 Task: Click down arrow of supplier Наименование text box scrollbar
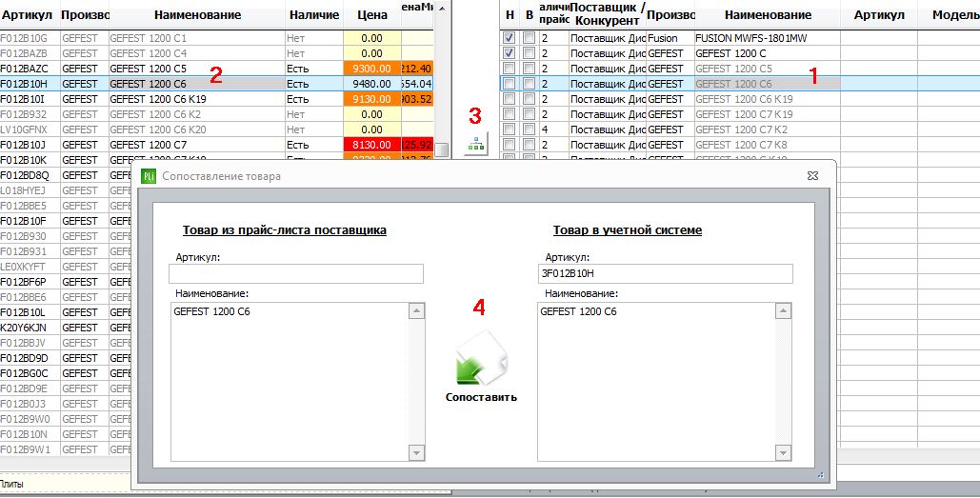(x=415, y=451)
